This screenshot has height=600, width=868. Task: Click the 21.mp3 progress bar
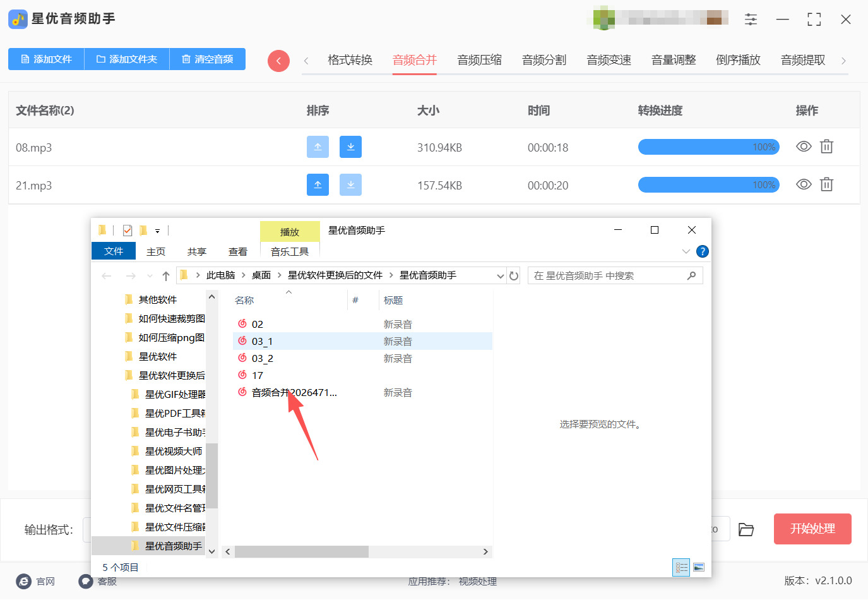coord(709,185)
